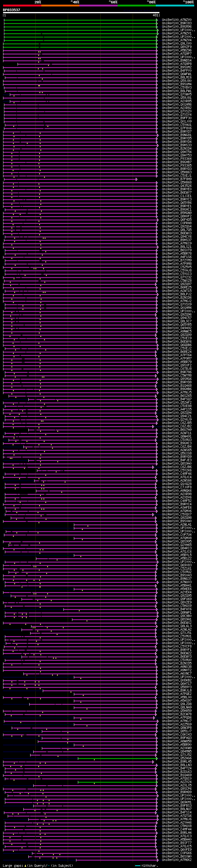Image resolution: width=197 pixels, height=868 pixels.
Task: Select label UniRef100_Q94CY6
Action: (x=176, y=236)
